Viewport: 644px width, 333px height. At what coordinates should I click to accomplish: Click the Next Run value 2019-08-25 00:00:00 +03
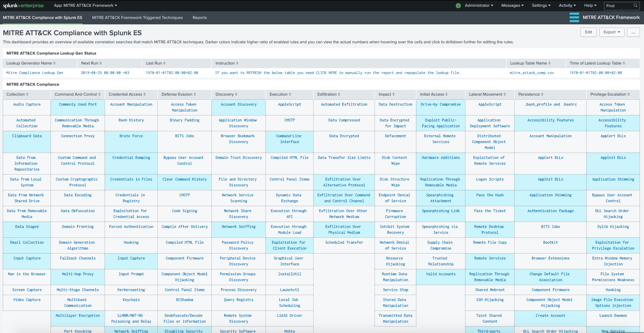[105, 73]
